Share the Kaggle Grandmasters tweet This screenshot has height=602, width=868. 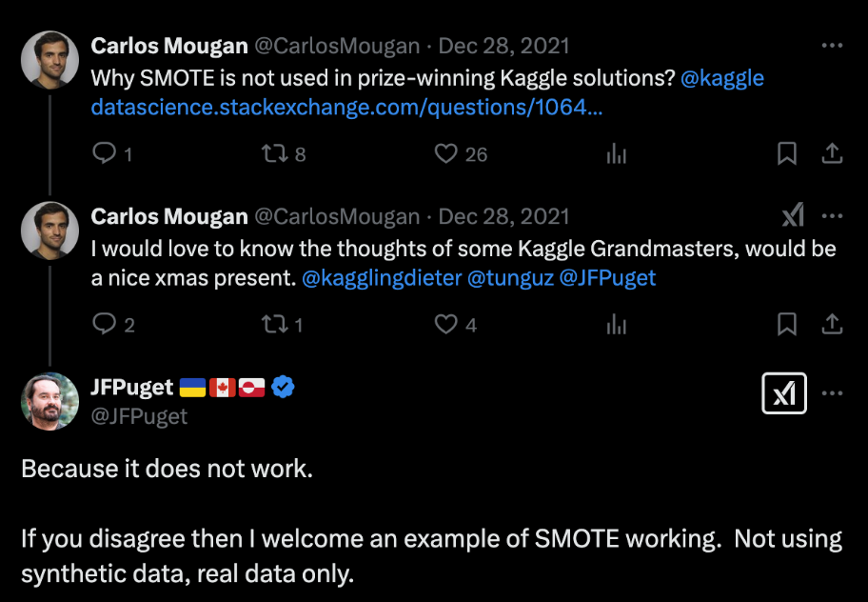pos(832,325)
